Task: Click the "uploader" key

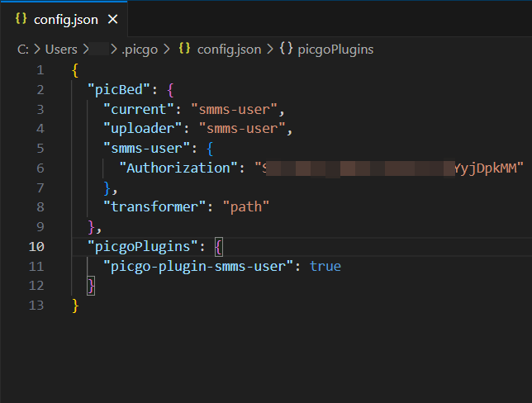Action: 142,129
